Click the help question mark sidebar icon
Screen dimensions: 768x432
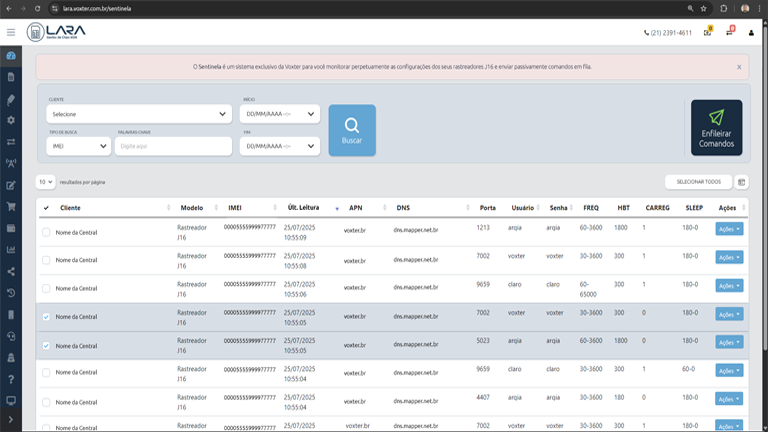click(11, 379)
